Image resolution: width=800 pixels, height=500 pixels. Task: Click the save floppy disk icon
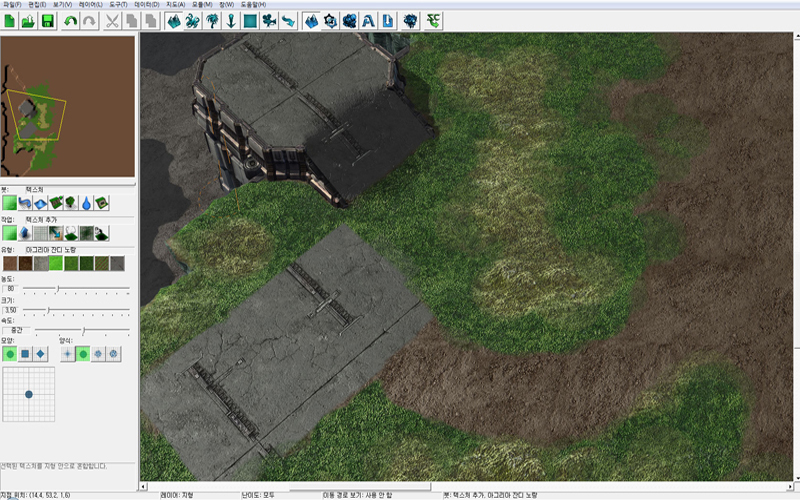pos(48,21)
